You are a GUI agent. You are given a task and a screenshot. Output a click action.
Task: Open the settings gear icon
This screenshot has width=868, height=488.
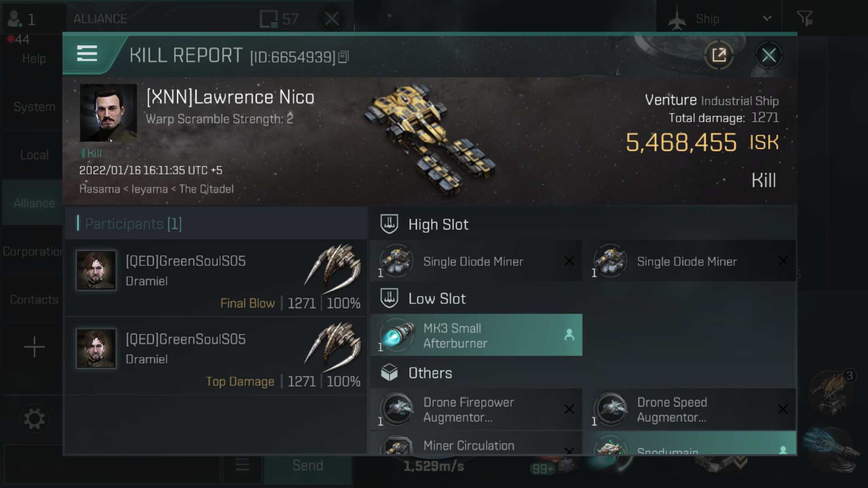(x=34, y=419)
